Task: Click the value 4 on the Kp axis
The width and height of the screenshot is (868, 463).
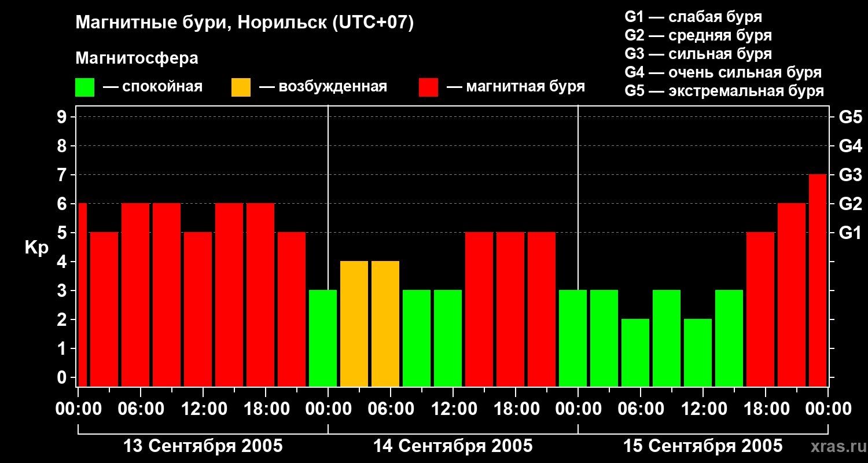Action: coord(63,262)
